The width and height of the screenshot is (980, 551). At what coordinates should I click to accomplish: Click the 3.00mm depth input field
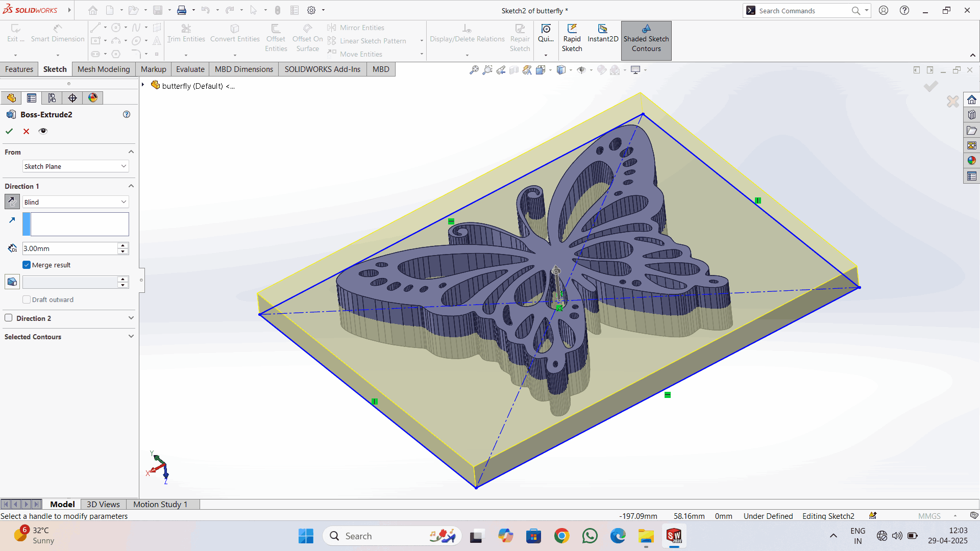[x=70, y=248]
